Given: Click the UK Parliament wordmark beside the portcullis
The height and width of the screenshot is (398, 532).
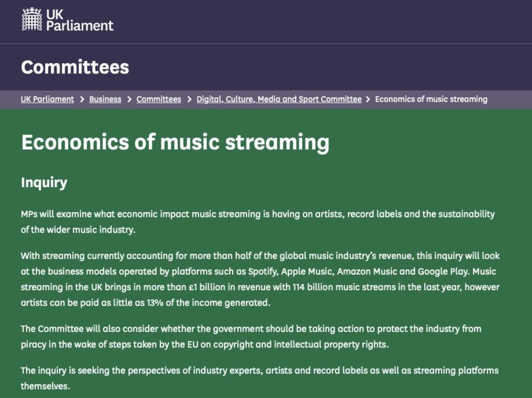Looking at the screenshot, I should [x=80, y=20].
